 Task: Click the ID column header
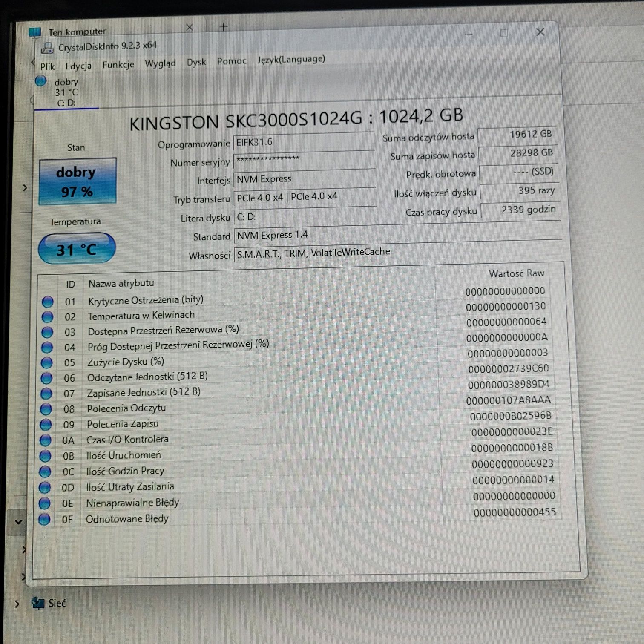[x=71, y=285]
